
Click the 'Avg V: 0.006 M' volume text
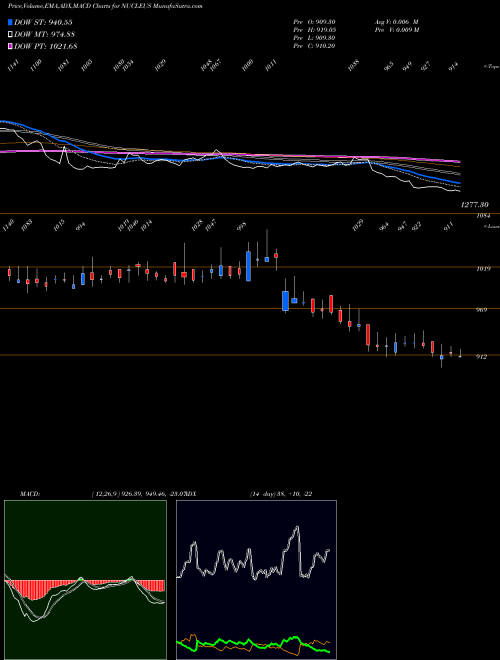coord(396,22)
